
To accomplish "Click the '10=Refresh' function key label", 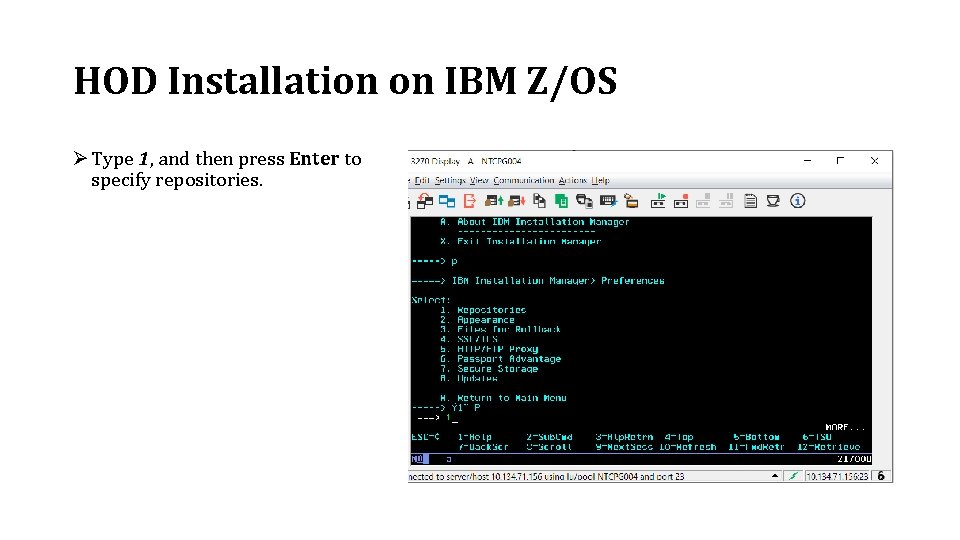I will (x=688, y=447).
